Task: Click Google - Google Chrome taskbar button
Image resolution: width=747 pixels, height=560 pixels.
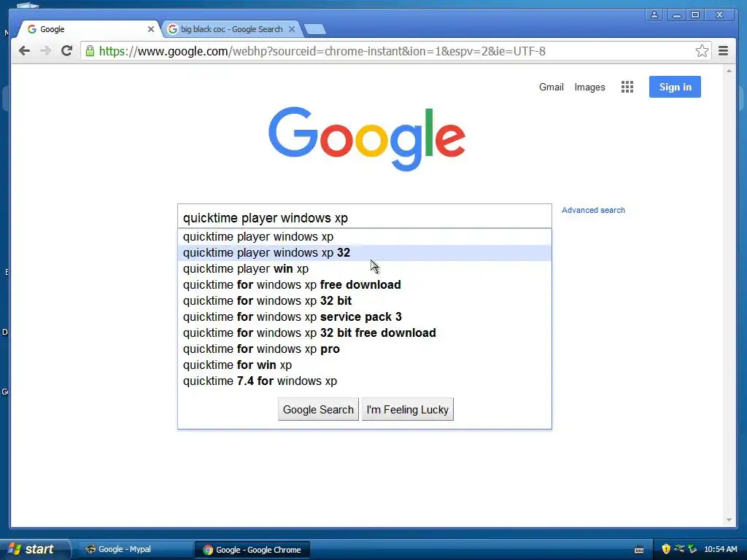Action: tap(252, 550)
